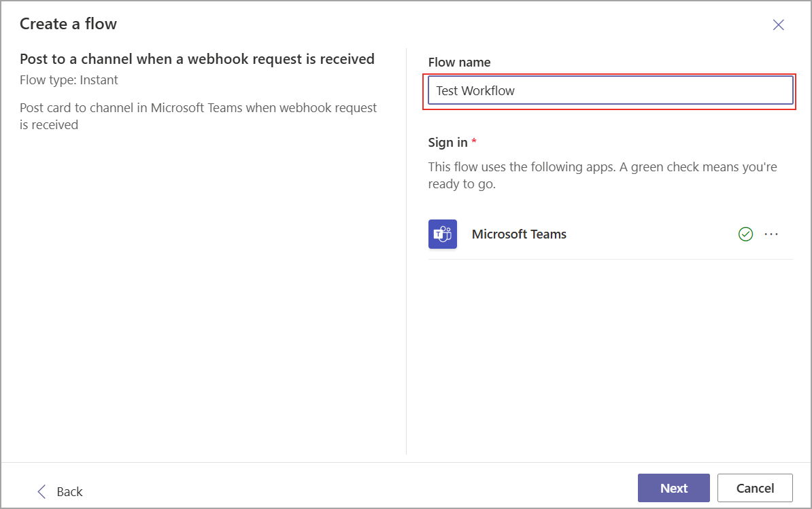Click the Microsoft Teams app icon
This screenshot has width=812, height=509.
pos(443,234)
